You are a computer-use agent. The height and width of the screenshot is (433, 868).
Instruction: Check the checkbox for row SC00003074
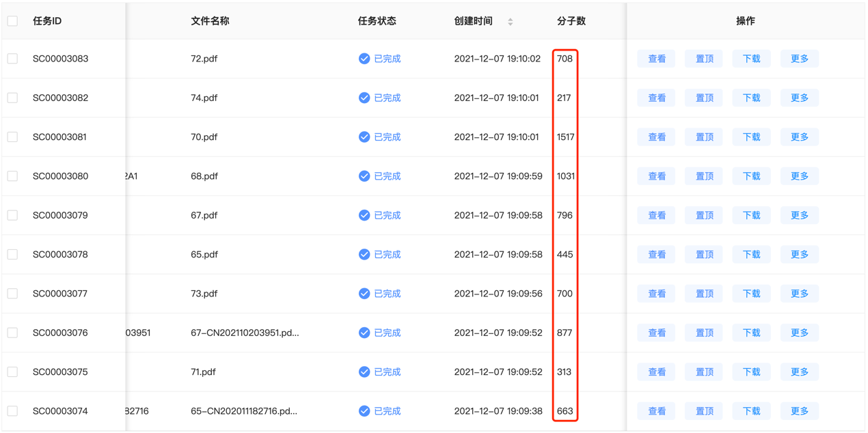pos(12,410)
